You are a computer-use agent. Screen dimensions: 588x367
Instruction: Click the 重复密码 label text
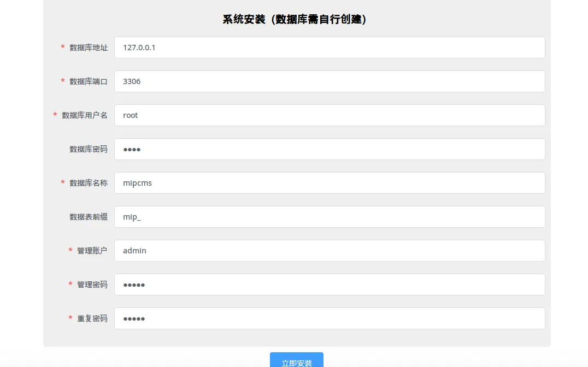tap(92, 318)
